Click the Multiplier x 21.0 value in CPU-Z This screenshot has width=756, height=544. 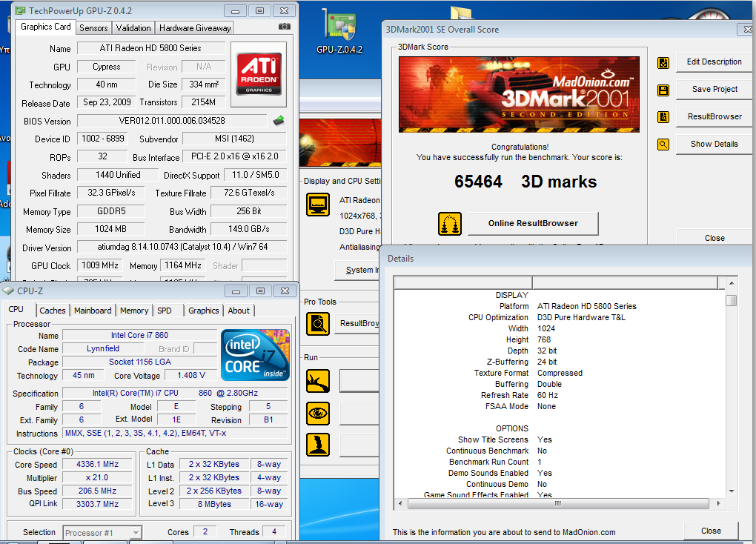[x=97, y=477]
